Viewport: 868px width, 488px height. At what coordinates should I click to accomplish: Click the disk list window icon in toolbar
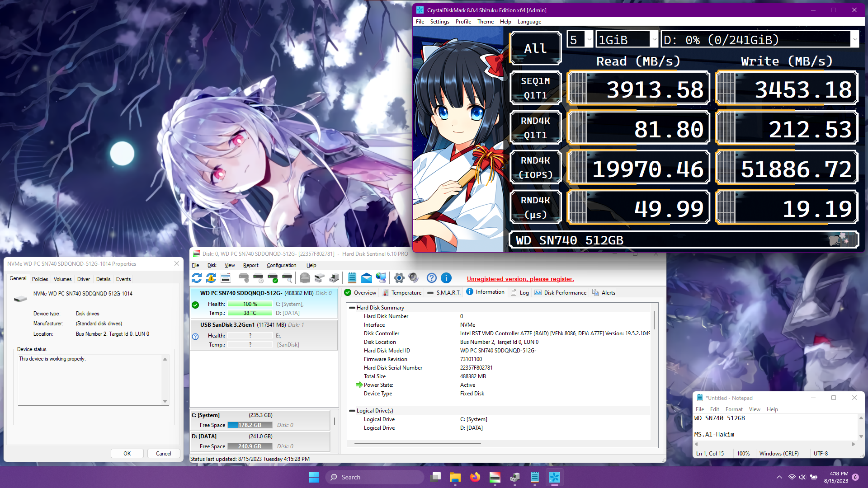[x=226, y=278]
